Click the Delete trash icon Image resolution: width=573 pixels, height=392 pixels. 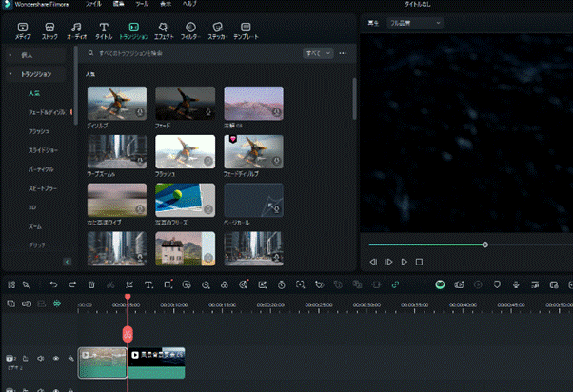click(x=91, y=284)
